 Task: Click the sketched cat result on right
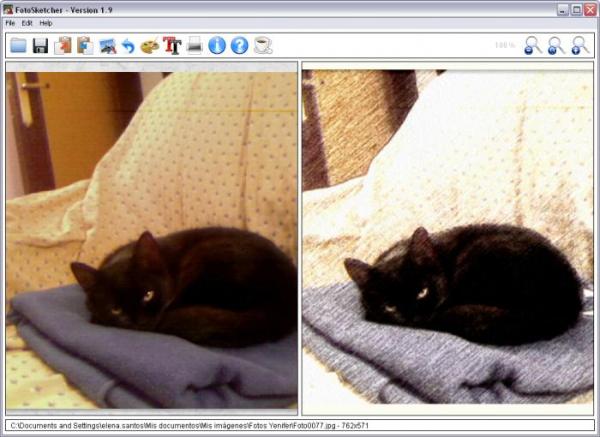447,240
